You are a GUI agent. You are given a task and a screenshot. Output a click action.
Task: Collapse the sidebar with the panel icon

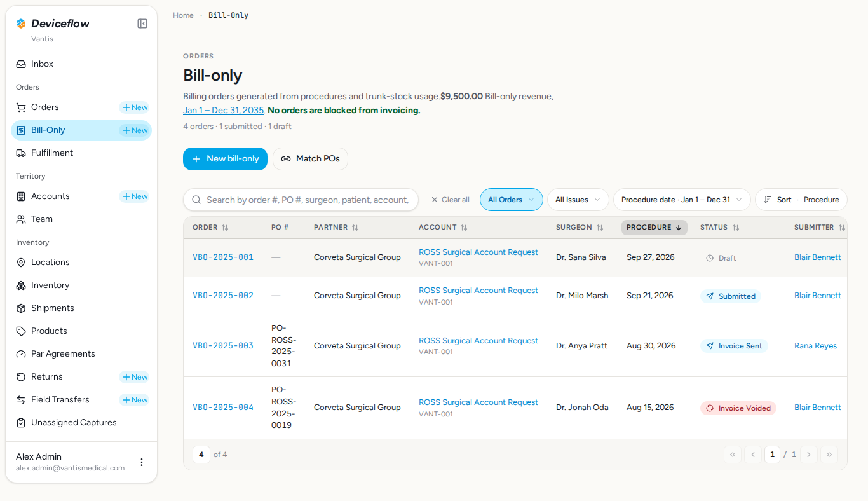tap(142, 24)
